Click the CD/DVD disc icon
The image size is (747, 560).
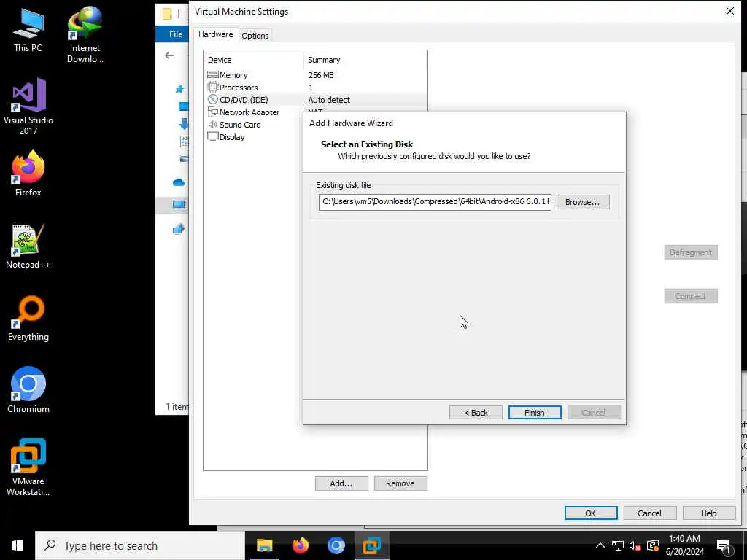[x=212, y=99]
